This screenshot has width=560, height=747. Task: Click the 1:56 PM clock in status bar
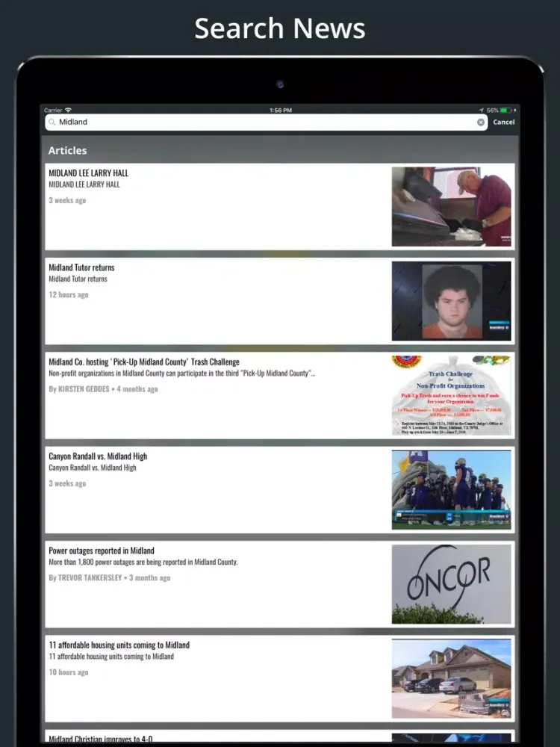tap(281, 110)
